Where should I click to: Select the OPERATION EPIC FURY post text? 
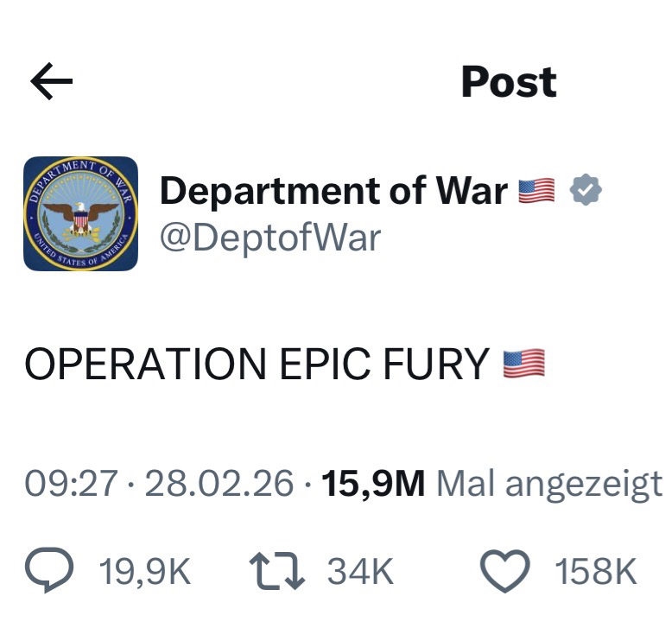click(257, 364)
